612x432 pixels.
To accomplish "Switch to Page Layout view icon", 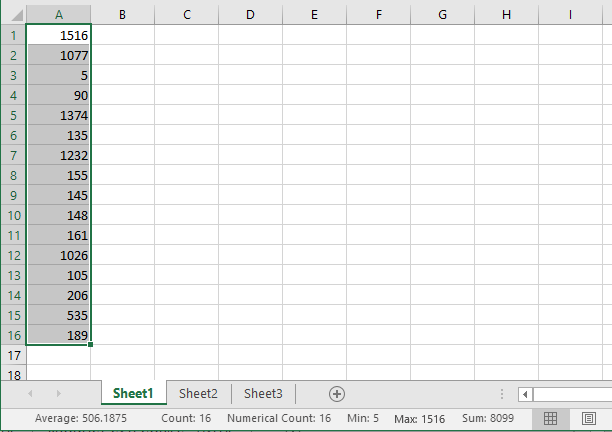I will [x=589, y=418].
